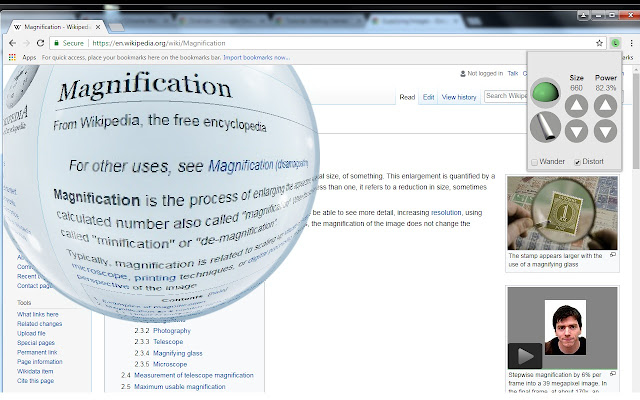Select the Magnification - Wikipedia browser tab
The image size is (640, 400).
pyautogui.click(x=56, y=27)
